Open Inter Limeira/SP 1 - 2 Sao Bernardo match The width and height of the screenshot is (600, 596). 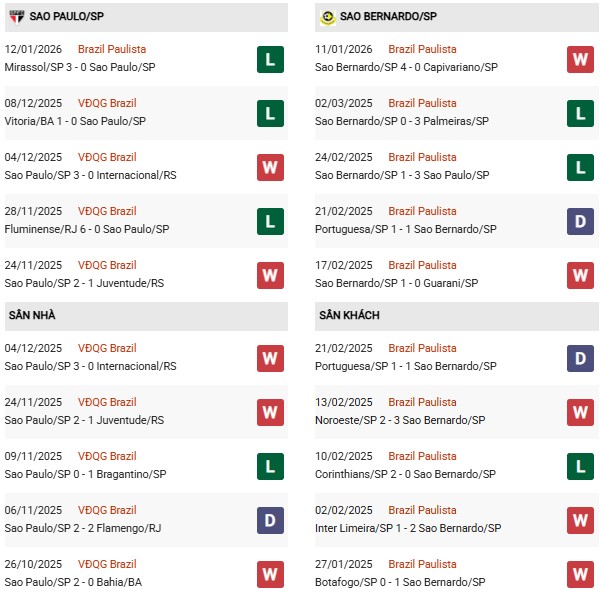pyautogui.click(x=408, y=528)
